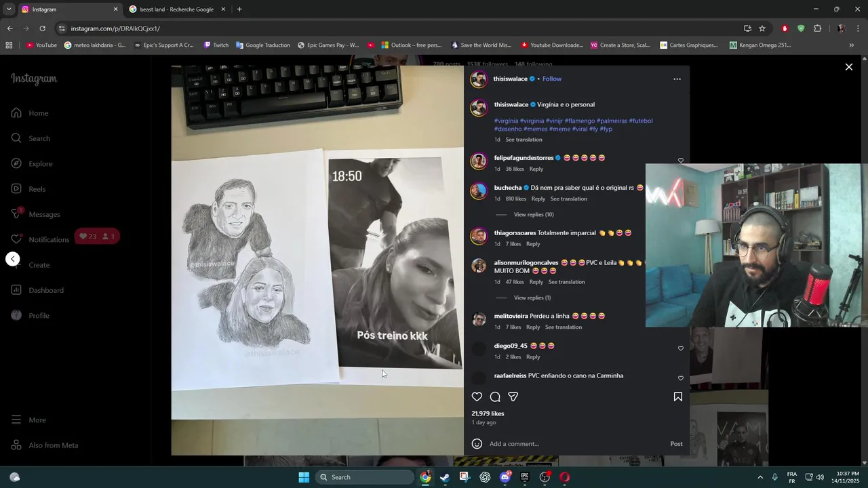Open Also from Meta in the sidebar
868x488 pixels.
45,445
